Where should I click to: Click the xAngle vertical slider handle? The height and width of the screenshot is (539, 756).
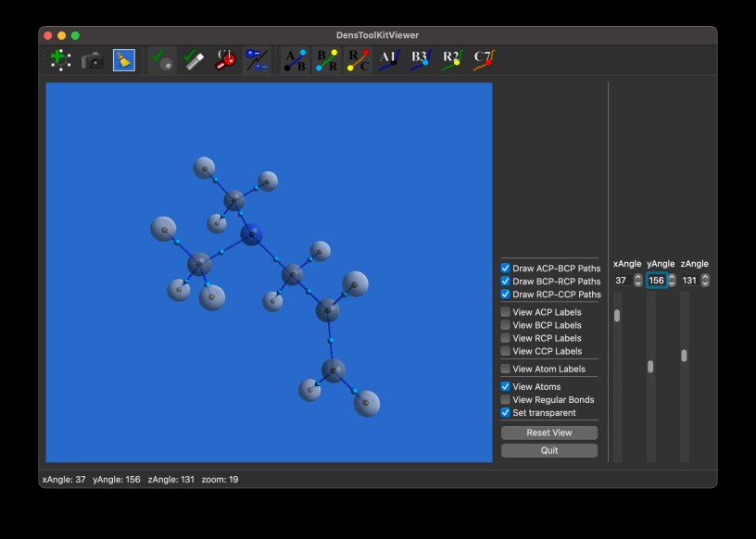pos(617,316)
